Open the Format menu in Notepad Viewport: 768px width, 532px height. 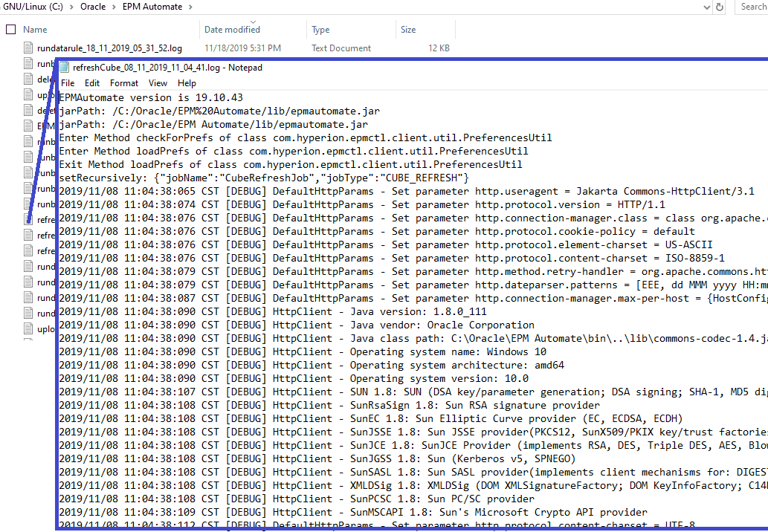[124, 83]
